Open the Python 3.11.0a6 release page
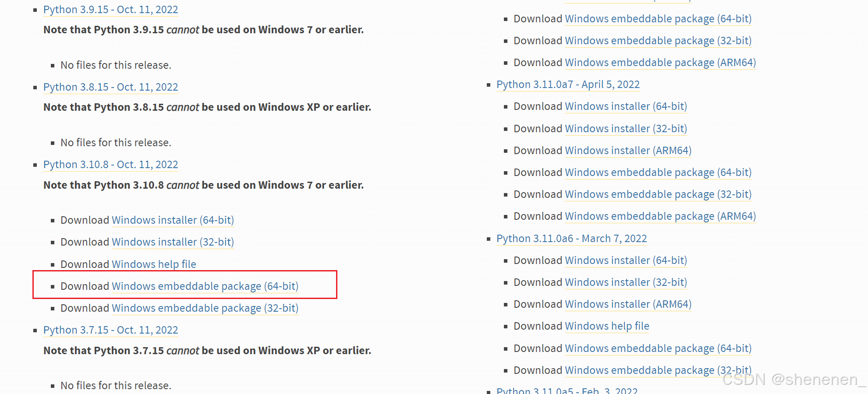Viewport: 868px width, 394px height. pos(571,239)
